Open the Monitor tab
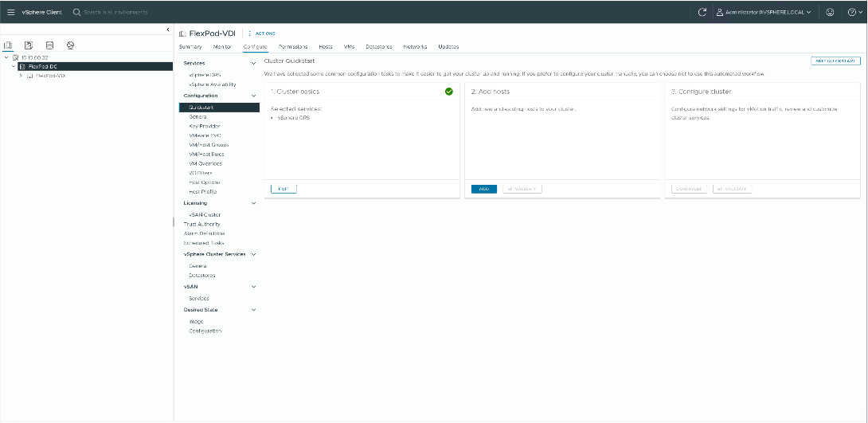868x423 pixels. (222, 46)
